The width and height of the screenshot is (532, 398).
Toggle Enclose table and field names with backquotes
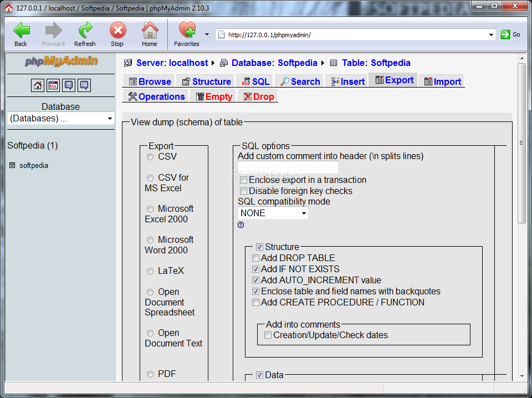pyautogui.click(x=256, y=292)
